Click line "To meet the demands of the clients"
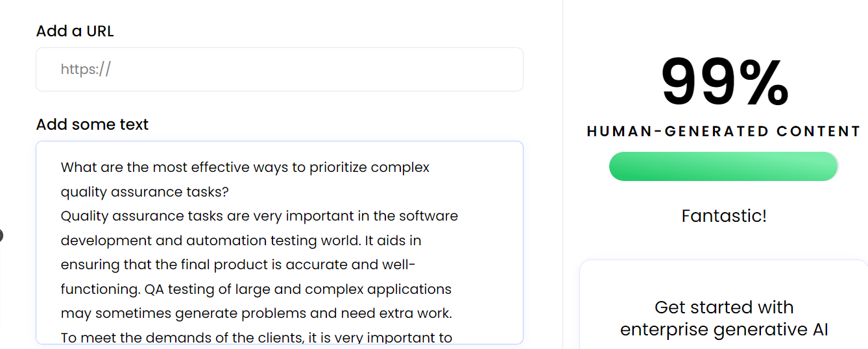 [256, 337]
